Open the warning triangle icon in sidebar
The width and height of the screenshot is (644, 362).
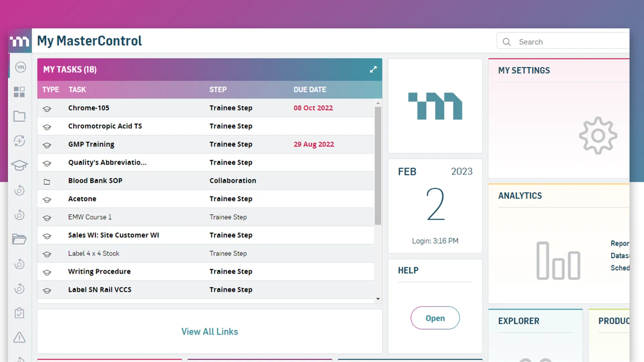[19, 337]
